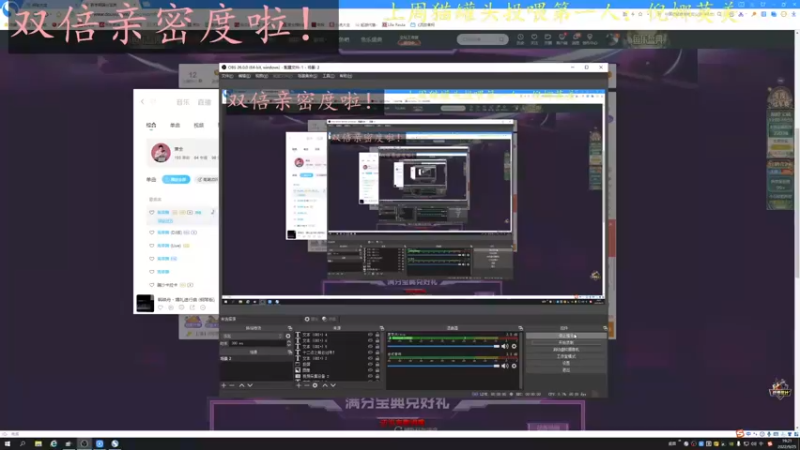Screen dimensions: 800x450
Task: Lock the 视频采集设备 2 source
Action: 378,377
